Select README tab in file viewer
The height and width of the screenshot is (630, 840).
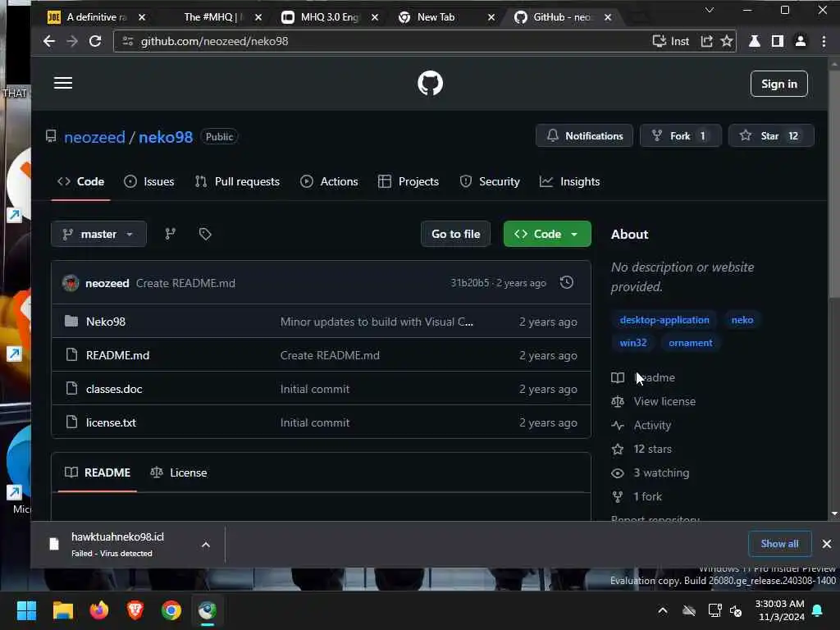click(98, 472)
